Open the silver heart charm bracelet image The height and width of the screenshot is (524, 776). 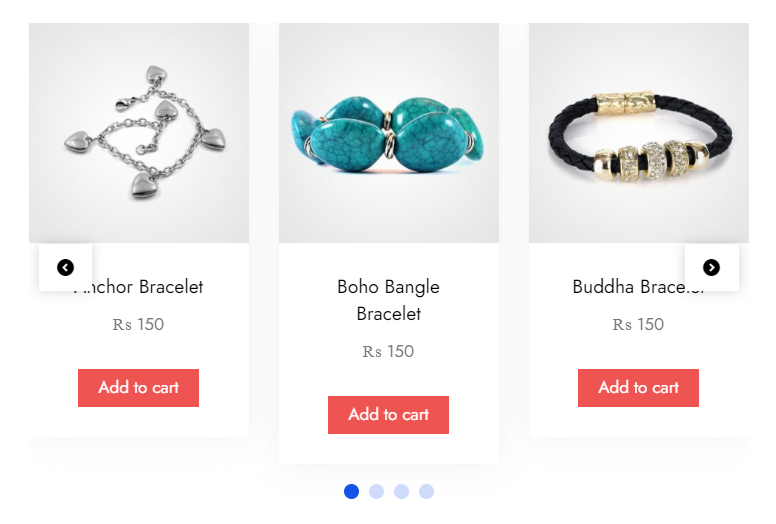coord(139,133)
